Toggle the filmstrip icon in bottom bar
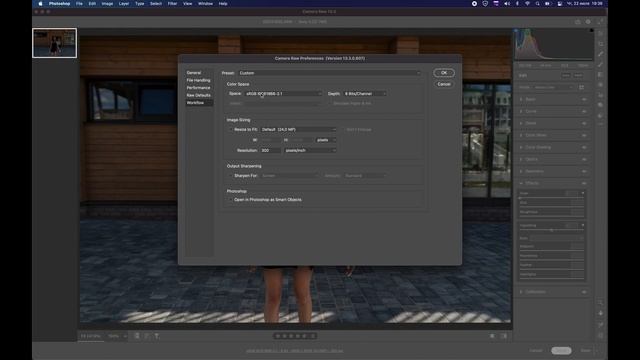This screenshot has width=640, height=360. [137, 336]
